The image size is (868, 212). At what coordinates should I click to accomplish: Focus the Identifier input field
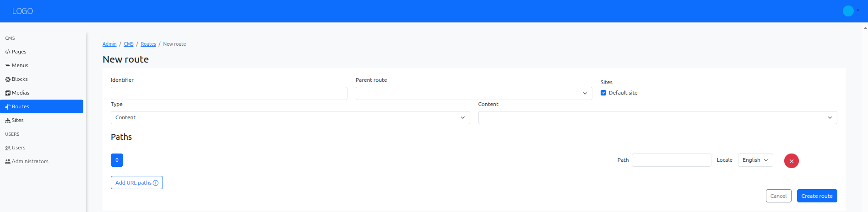[229, 93]
